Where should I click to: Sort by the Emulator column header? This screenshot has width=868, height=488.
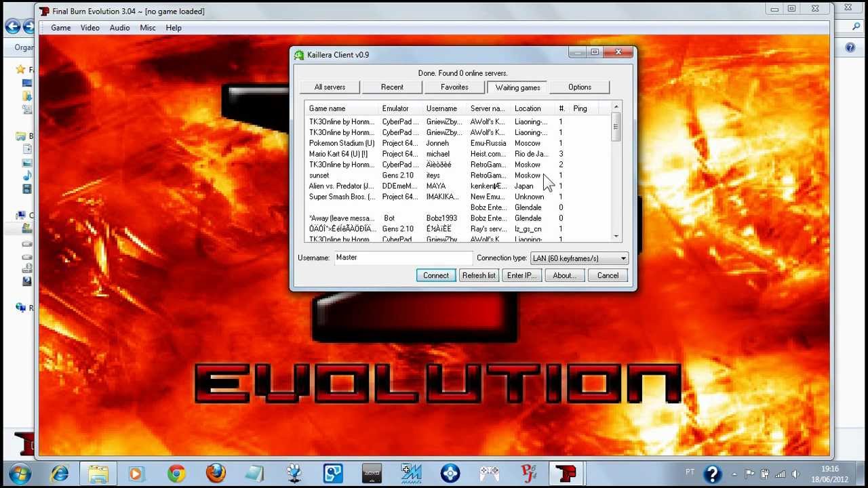pos(399,108)
